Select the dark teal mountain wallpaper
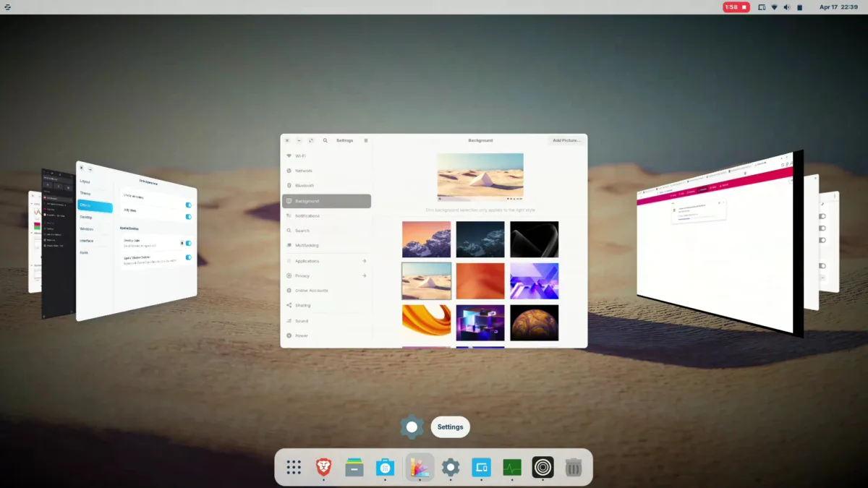The height and width of the screenshot is (488, 868). 480,239
